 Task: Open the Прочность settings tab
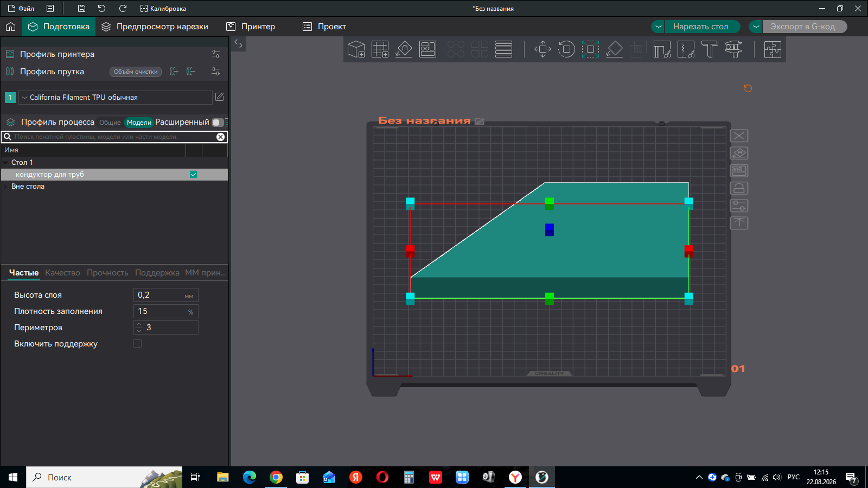tap(107, 273)
